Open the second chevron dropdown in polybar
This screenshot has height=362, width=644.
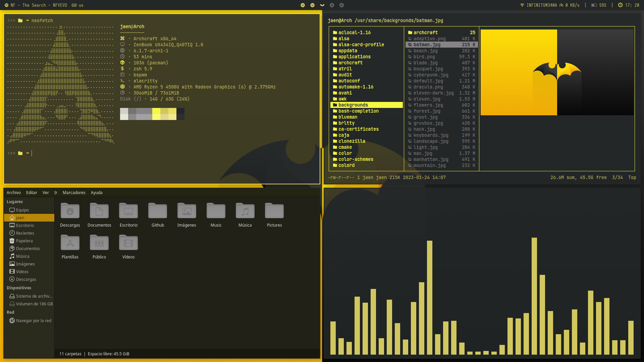coord(312,5)
